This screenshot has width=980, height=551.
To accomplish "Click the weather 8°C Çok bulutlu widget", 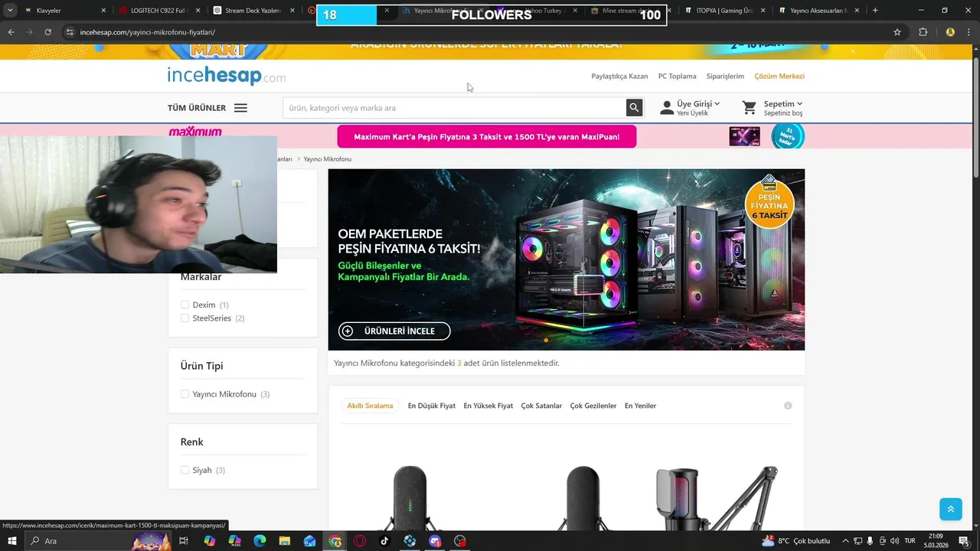I will click(x=795, y=541).
